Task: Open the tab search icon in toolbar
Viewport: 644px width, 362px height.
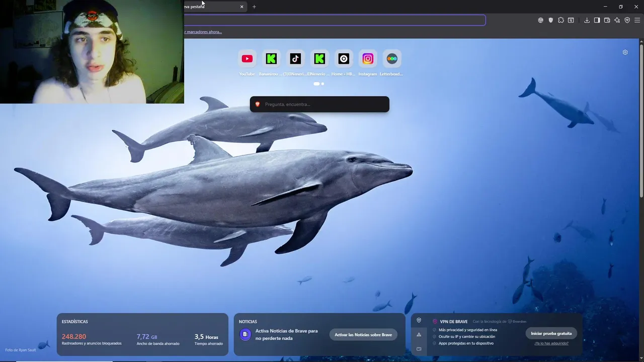Action: point(571,20)
